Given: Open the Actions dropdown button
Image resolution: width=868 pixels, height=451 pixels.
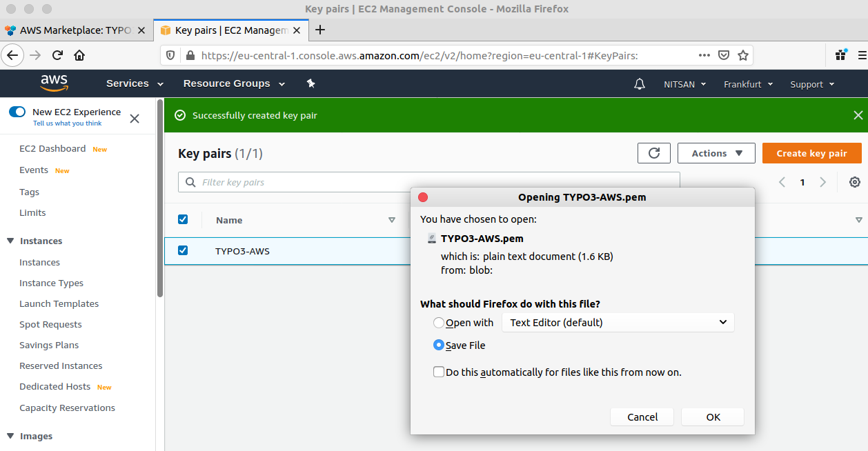Looking at the screenshot, I should click(x=716, y=153).
